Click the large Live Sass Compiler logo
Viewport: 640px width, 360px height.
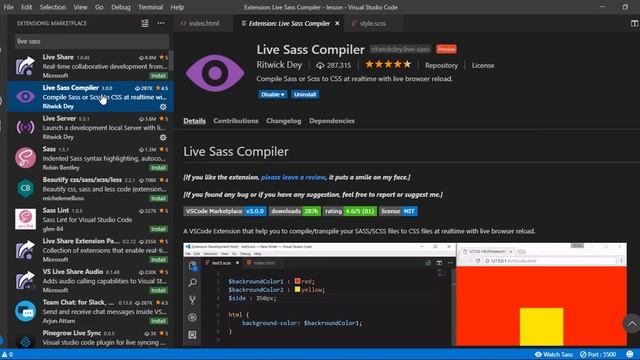(215, 73)
